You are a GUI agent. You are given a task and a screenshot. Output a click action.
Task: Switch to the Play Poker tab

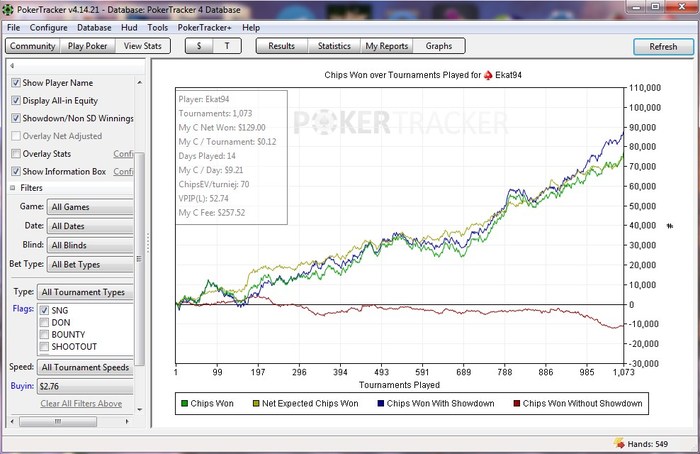pyautogui.click(x=88, y=46)
